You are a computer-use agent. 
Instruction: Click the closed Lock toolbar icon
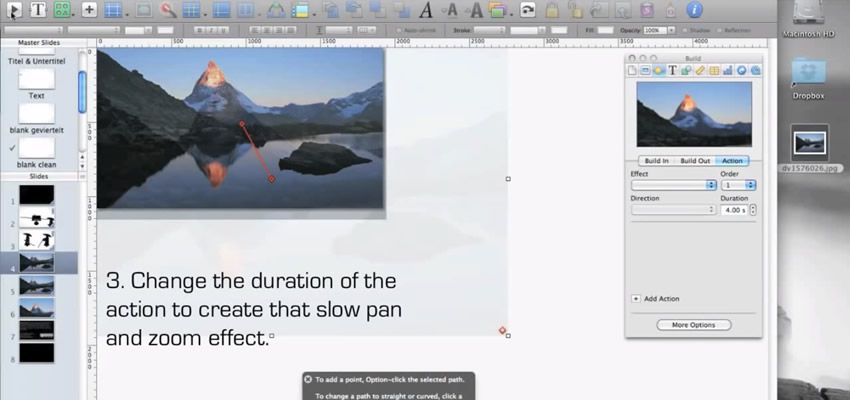coord(552,9)
